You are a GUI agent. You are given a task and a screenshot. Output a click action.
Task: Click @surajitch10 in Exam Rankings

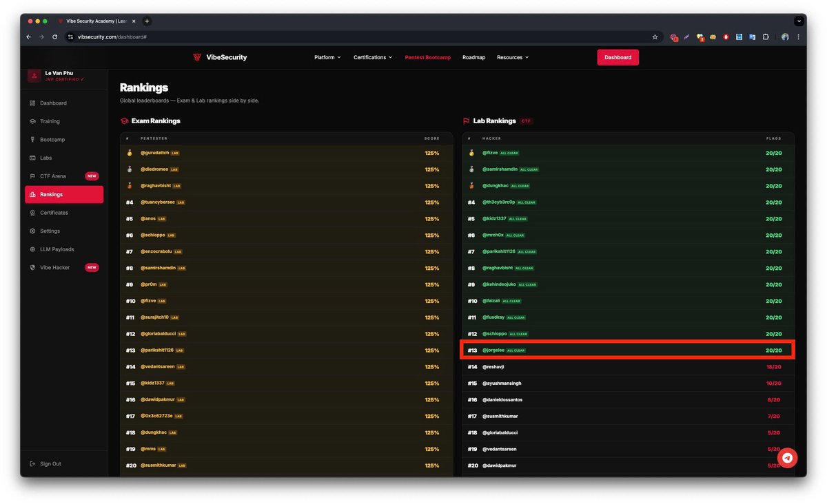154,317
